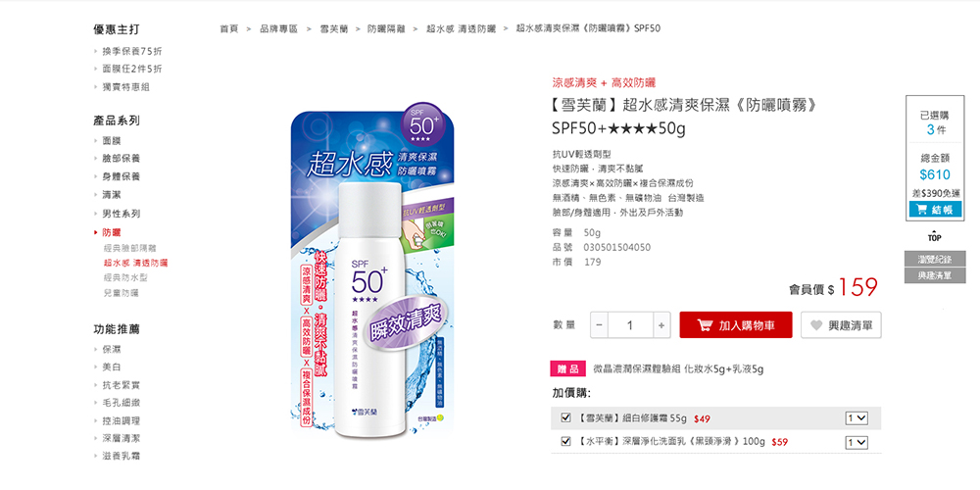Image resolution: width=980 pixels, height=490 pixels.
Task: Open quantity dropdown for 皙白修護霜 add-on
Action: (857, 418)
